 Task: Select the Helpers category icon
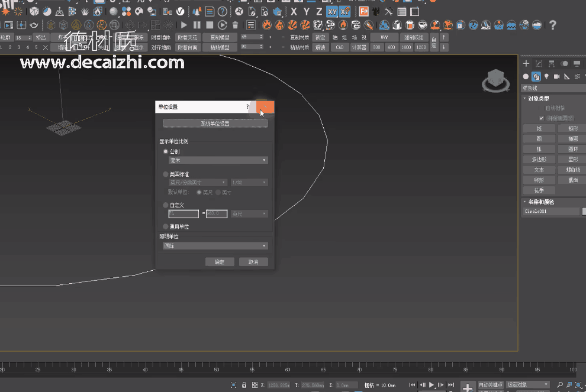[x=567, y=76]
